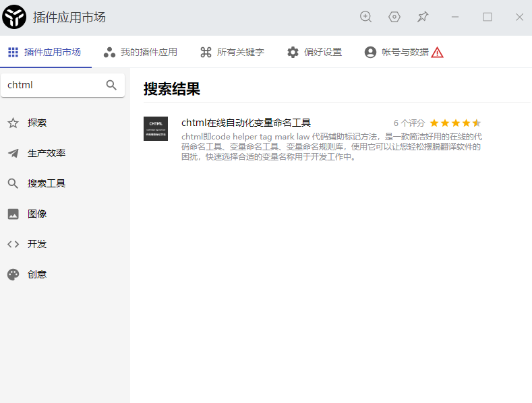Screen dimensions: 532x403
Task: Click the code brackets icon next to 开发
Action: click(x=13, y=244)
